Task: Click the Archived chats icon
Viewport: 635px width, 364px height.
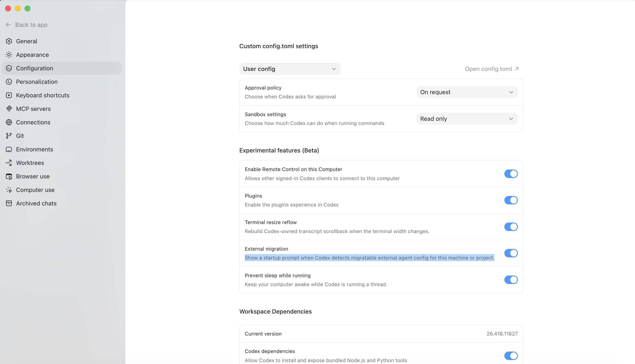Action: click(9, 203)
